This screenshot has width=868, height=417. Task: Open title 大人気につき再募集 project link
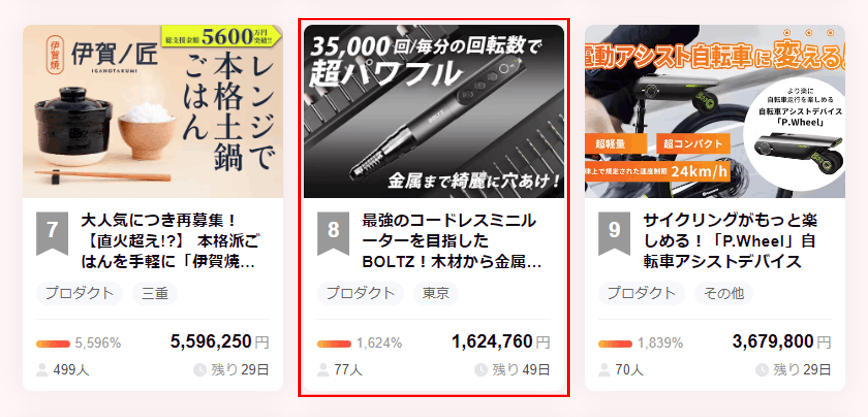point(170,241)
